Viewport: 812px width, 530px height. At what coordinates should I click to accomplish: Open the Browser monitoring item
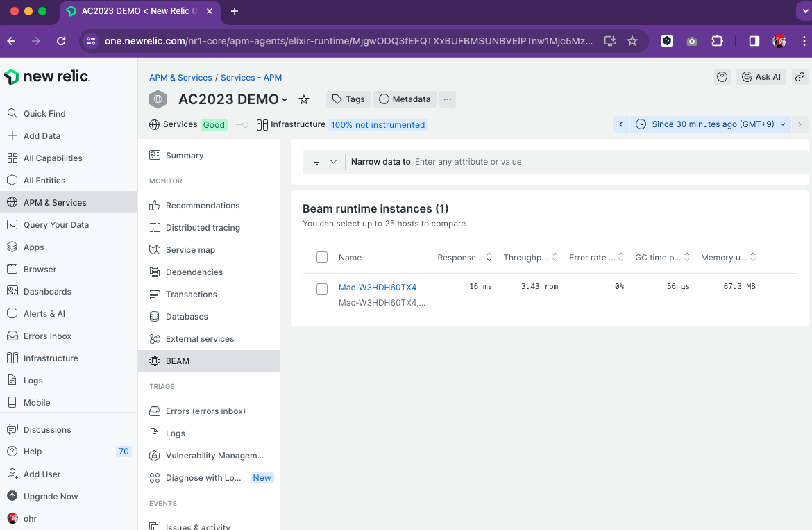[32, 270]
